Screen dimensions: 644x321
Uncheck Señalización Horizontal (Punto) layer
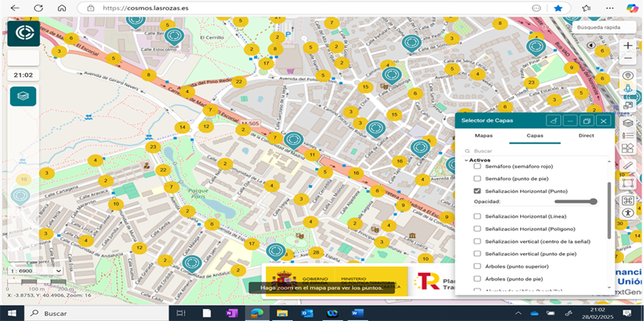tap(478, 191)
